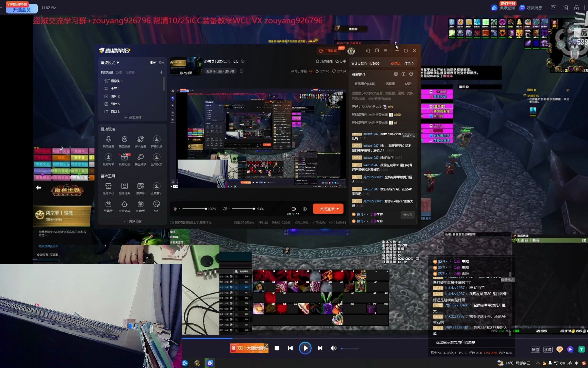Adjust the microphone volume slider at 100%
This screenshot has height=368, width=588.
[x=194, y=209]
